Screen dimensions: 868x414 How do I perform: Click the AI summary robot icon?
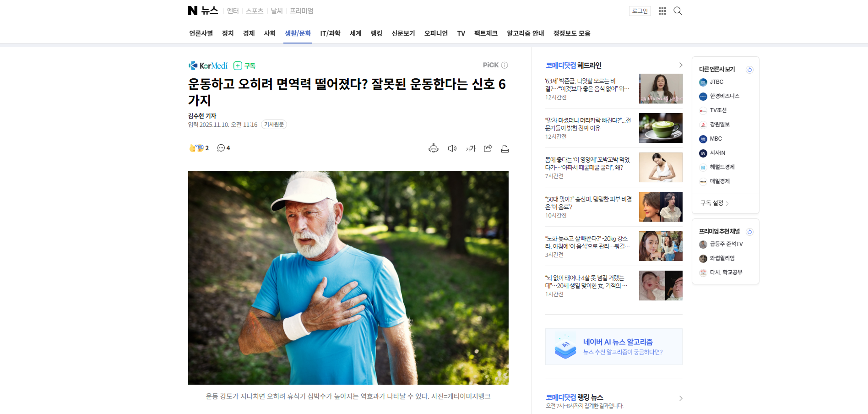coord(433,148)
